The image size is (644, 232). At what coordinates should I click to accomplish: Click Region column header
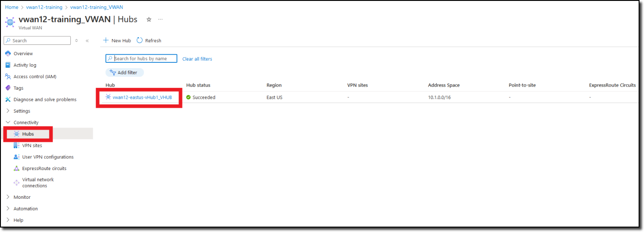pyautogui.click(x=274, y=85)
